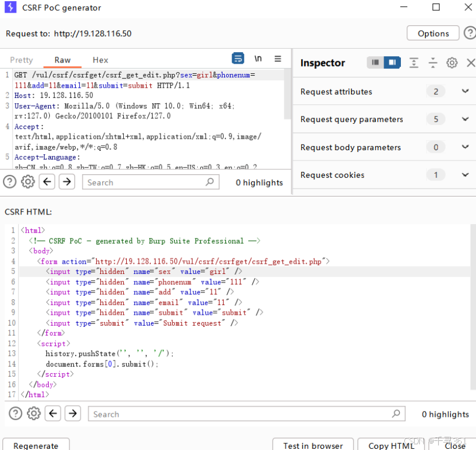This screenshot has width=476, height=450.
Task: Click Request query parameters count 5
Action: coord(436,119)
